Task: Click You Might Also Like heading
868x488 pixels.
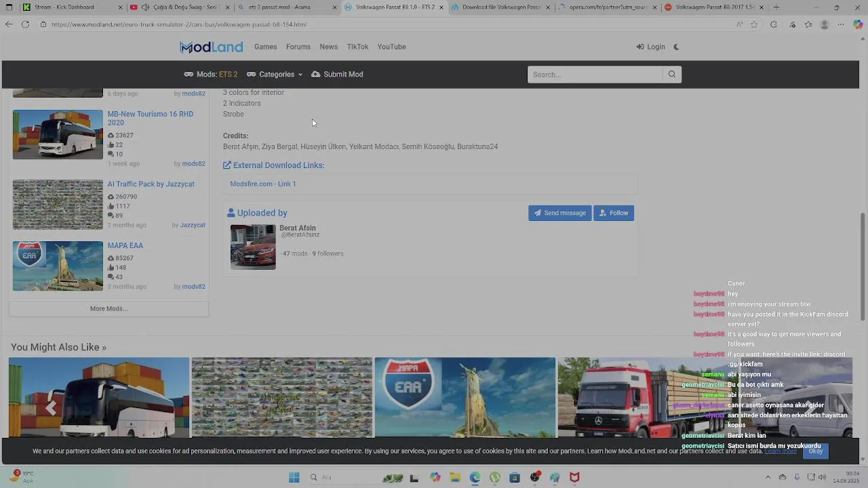Action: (x=58, y=347)
